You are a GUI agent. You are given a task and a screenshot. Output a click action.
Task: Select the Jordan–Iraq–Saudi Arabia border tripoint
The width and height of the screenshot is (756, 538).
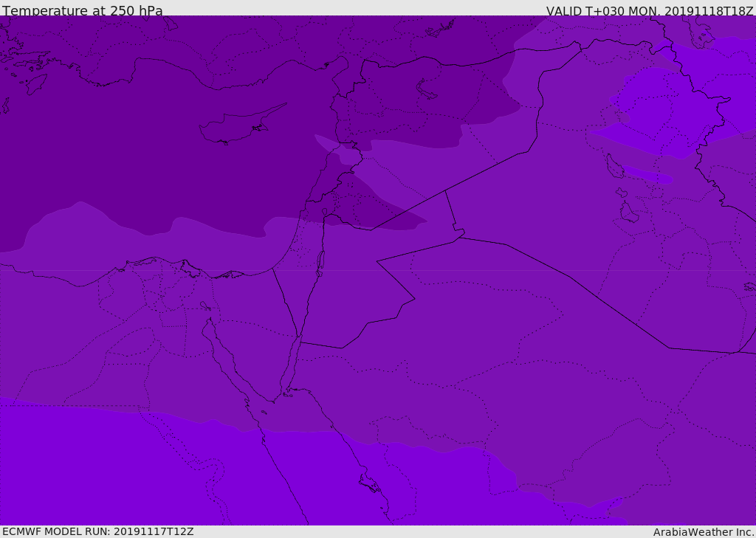[459, 237]
